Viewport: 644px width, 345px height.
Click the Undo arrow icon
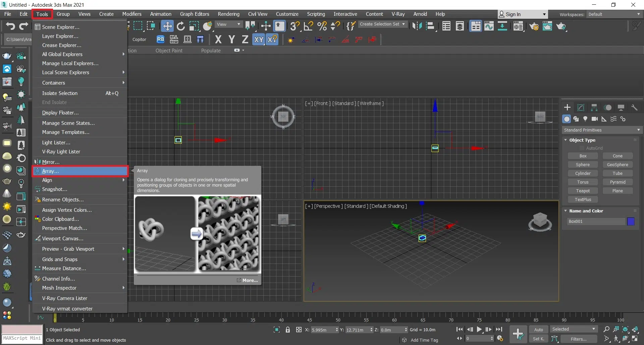pyautogui.click(x=10, y=26)
